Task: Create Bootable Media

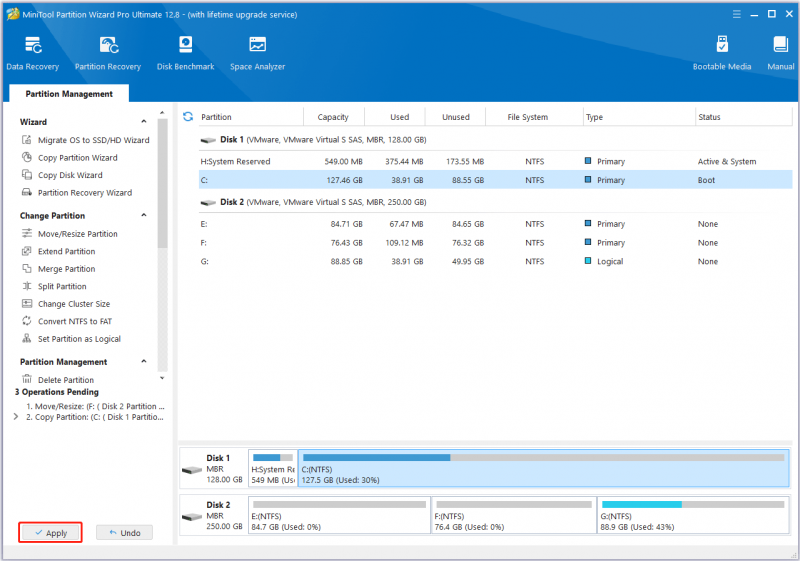Action: click(x=721, y=53)
